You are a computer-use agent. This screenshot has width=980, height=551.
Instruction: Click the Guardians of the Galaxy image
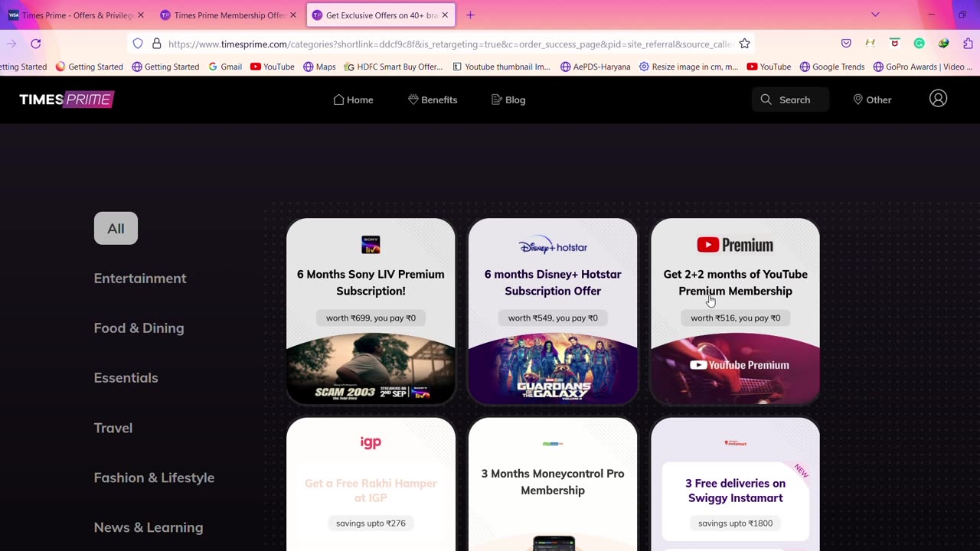(x=553, y=369)
